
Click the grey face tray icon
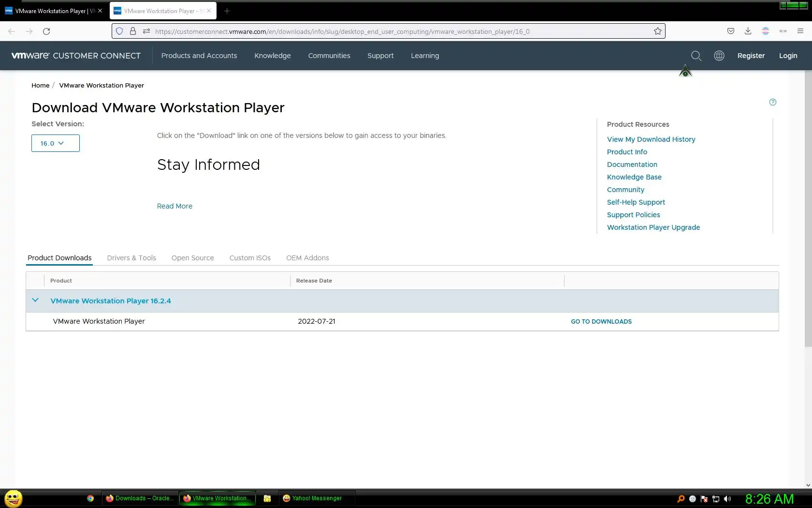click(693, 499)
